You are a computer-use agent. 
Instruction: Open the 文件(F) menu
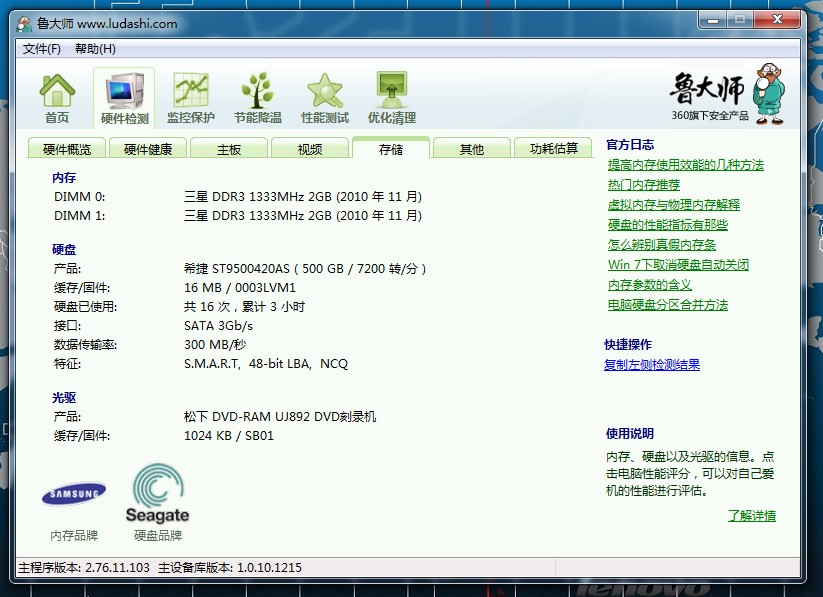pos(42,49)
